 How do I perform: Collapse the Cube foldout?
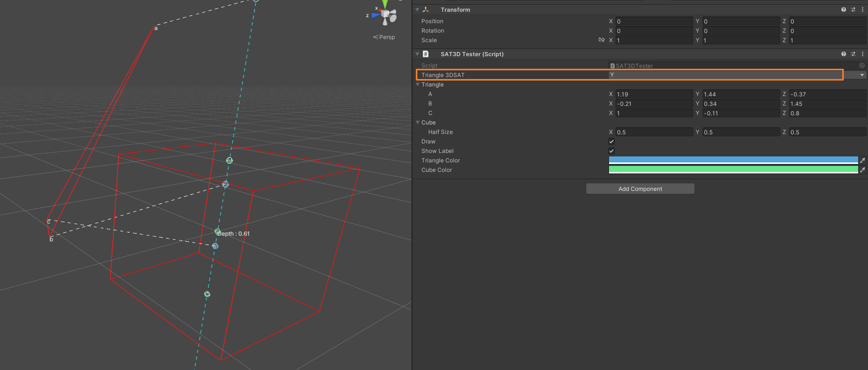pyautogui.click(x=418, y=122)
